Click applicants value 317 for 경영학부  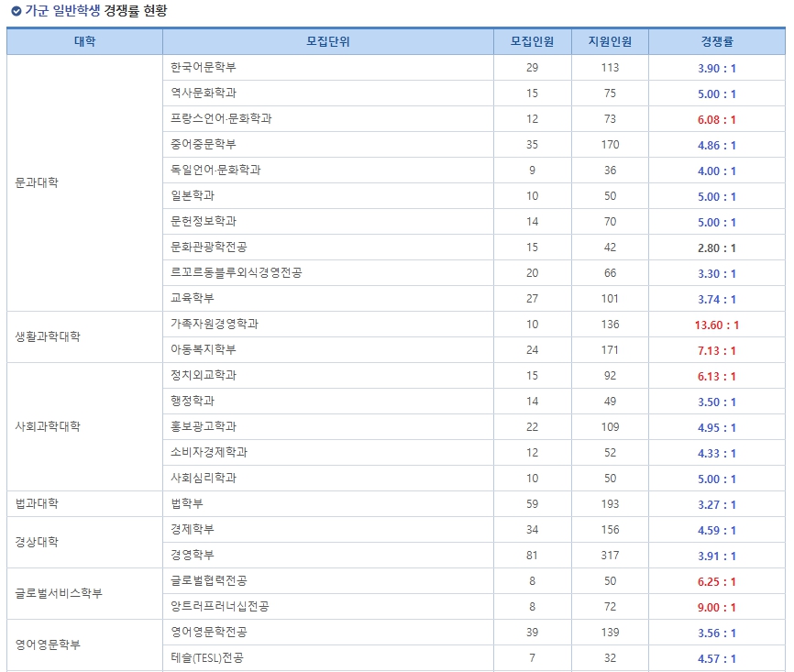click(x=611, y=556)
